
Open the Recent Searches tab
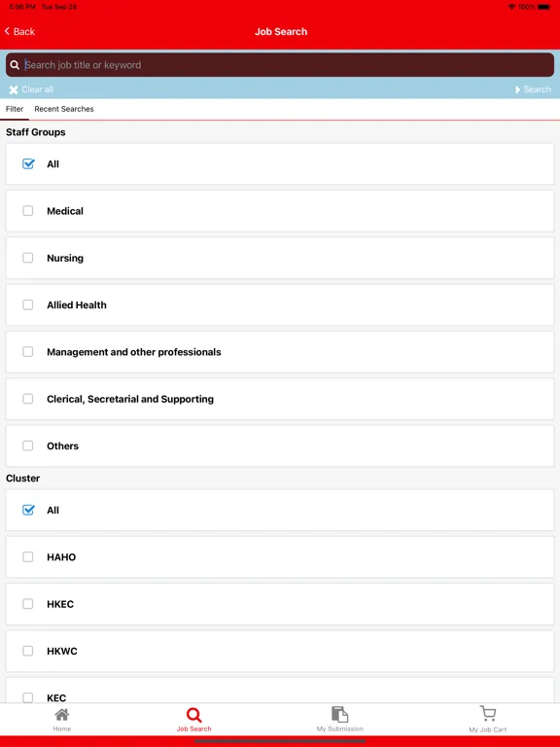tap(64, 109)
